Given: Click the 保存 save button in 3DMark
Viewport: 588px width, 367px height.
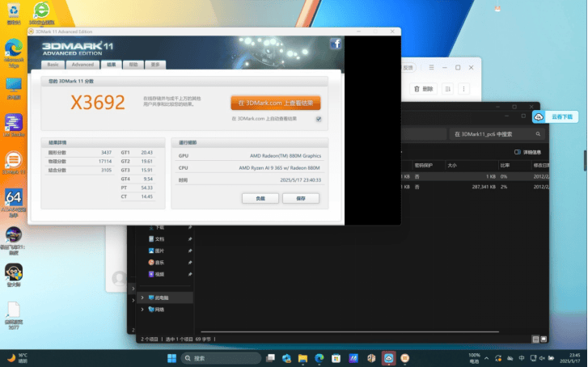Looking at the screenshot, I should (301, 198).
